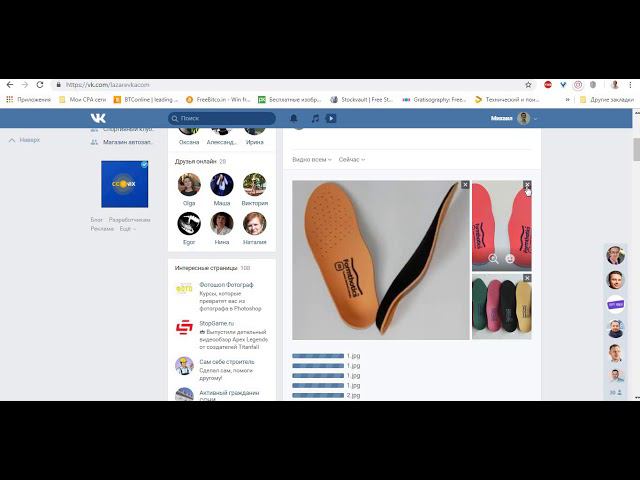Click Chrome profile avatar icon
Screen dimensions: 640x480
[x=615, y=85]
